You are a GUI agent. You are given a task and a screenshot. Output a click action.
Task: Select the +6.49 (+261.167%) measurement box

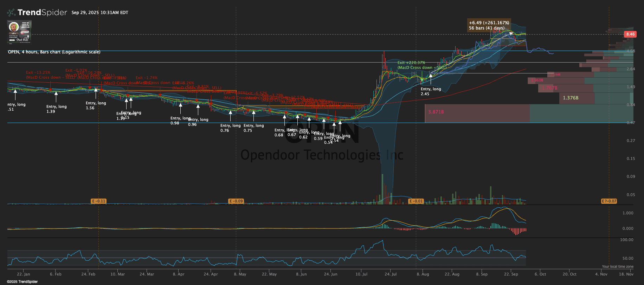click(489, 25)
